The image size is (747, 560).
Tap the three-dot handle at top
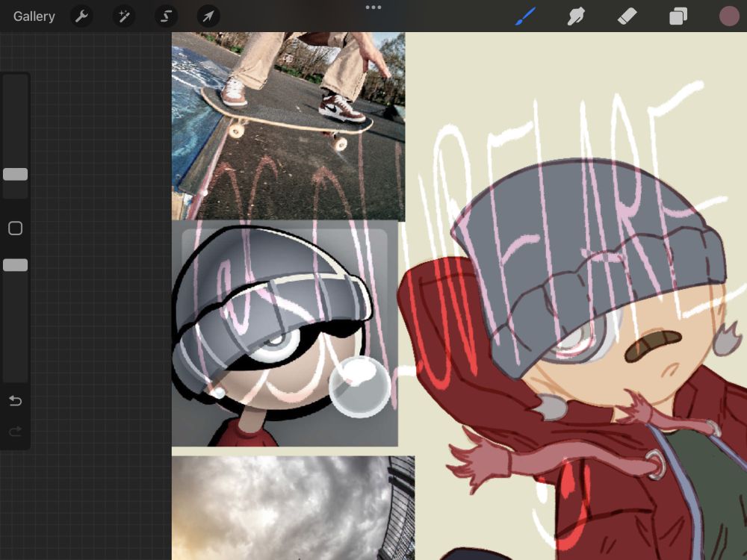(x=373, y=7)
